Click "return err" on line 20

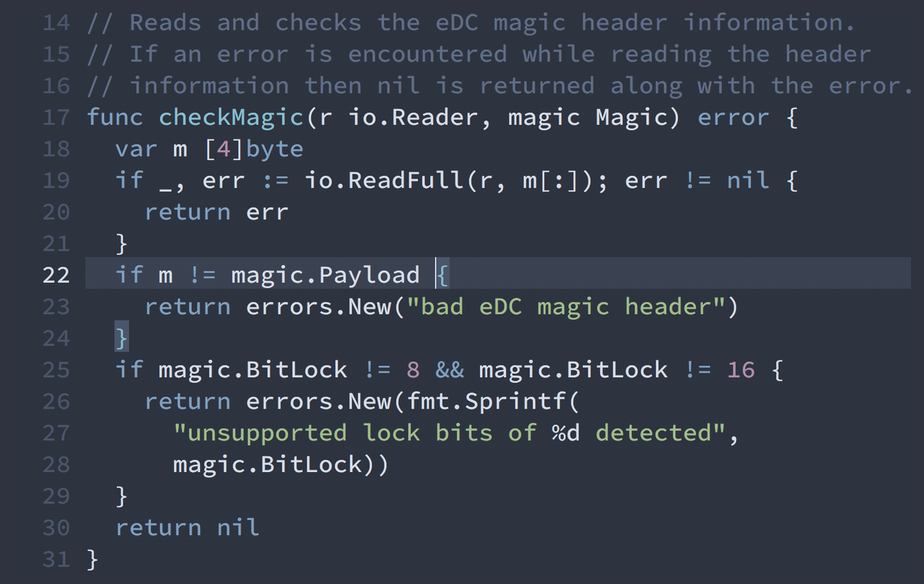pos(217,212)
